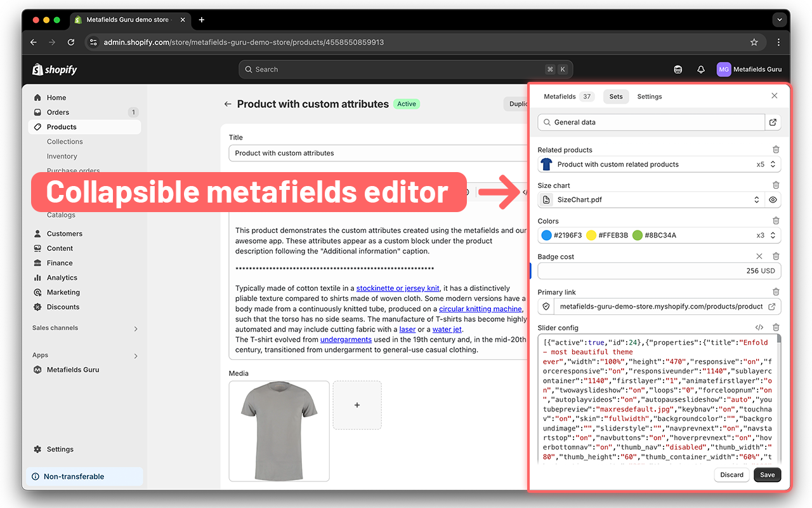Close the metafields editor panel

coord(774,95)
